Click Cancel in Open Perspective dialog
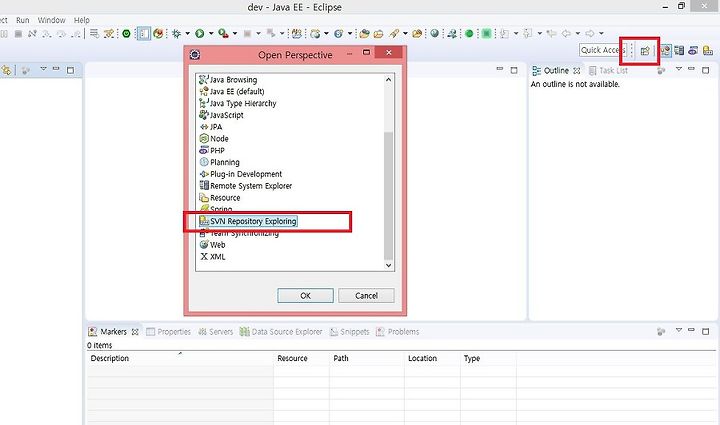The height and width of the screenshot is (425, 720). pos(366,296)
